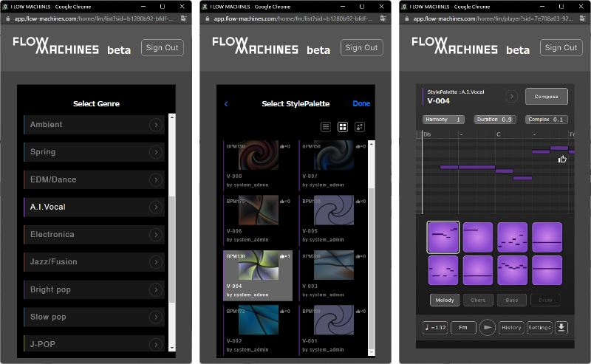This screenshot has height=364, width=591.
Task: Open the StylePalette arrow next to V-004
Action: (x=511, y=96)
